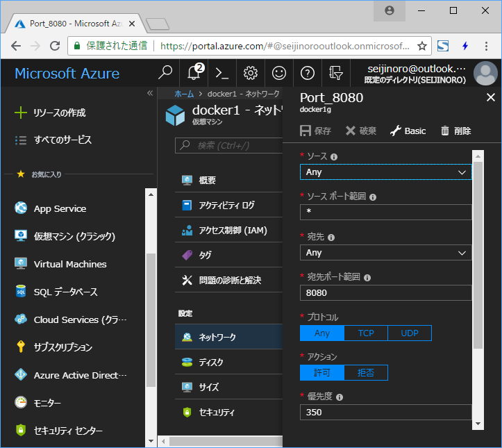Click the favorites list scroll up arrow
The width and height of the screenshot is (502, 448).
coord(151,194)
